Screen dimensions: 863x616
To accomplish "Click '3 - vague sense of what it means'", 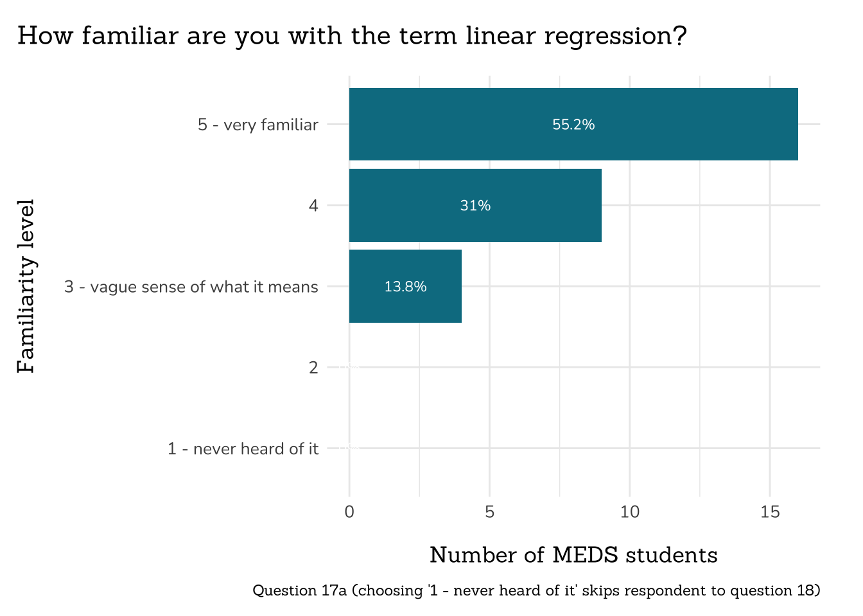I will [x=191, y=286].
